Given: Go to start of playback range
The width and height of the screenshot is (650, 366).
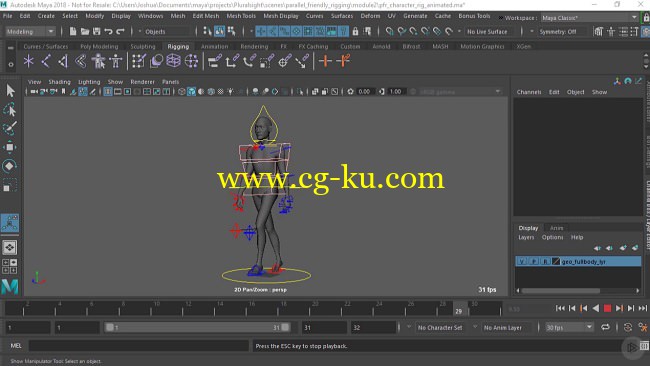Looking at the screenshot, I should (x=560, y=308).
